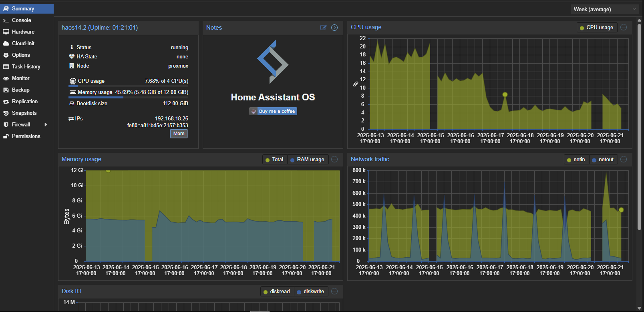Click the Monitor eye icon

tap(6, 78)
